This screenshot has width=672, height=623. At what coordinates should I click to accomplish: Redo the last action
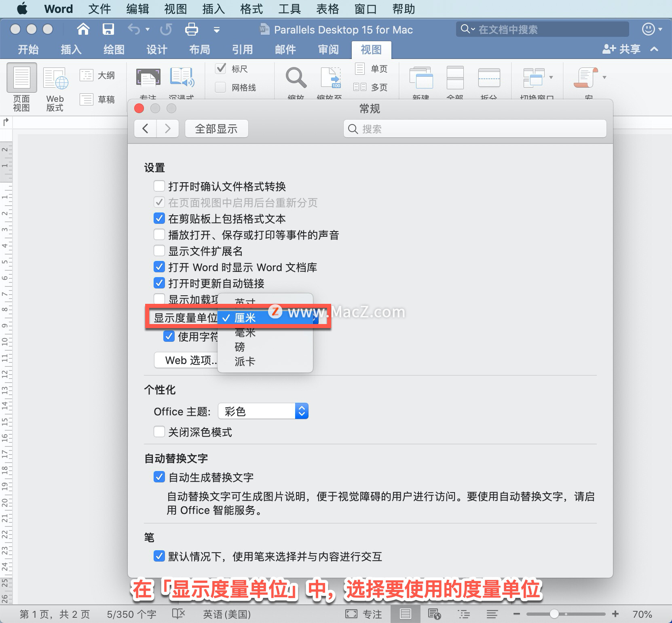point(166,29)
